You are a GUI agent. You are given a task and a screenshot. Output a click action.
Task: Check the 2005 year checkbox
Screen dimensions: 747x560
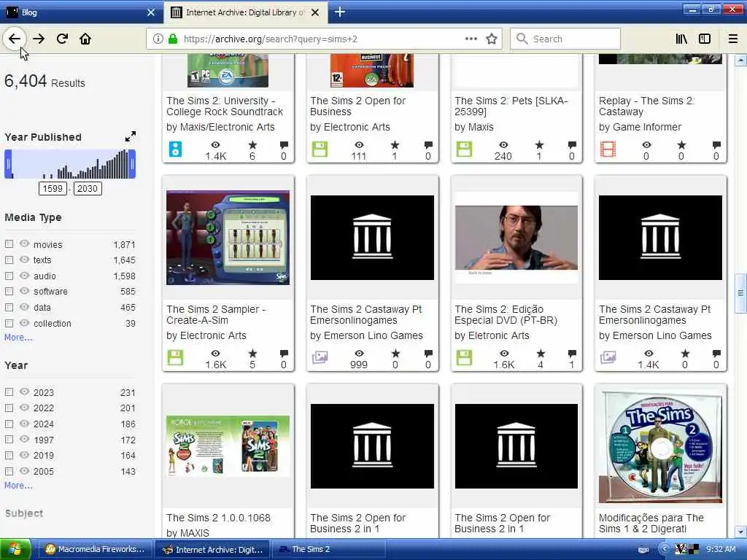coord(9,471)
